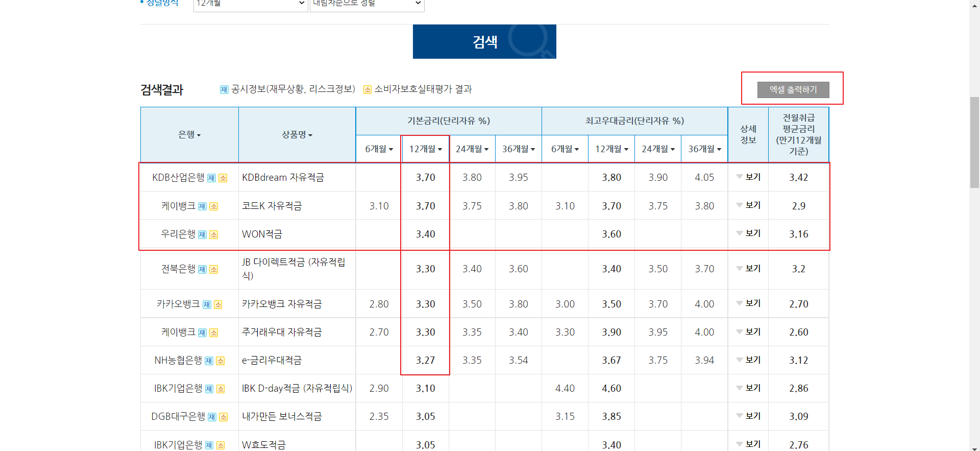The width and height of the screenshot is (980, 451).
Task: Expand 보기 details for 주거래우대 자유적금
Action: click(x=748, y=331)
